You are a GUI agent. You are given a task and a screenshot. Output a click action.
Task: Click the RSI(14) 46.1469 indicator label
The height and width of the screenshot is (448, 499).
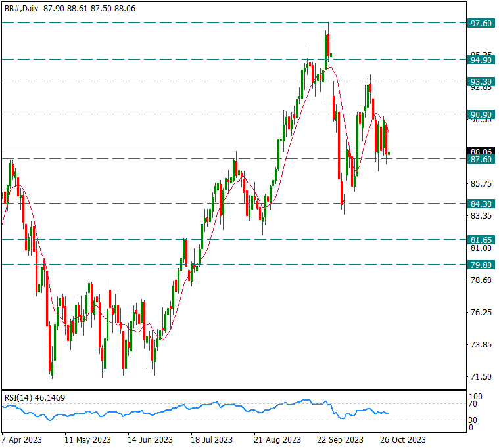pos(35,398)
